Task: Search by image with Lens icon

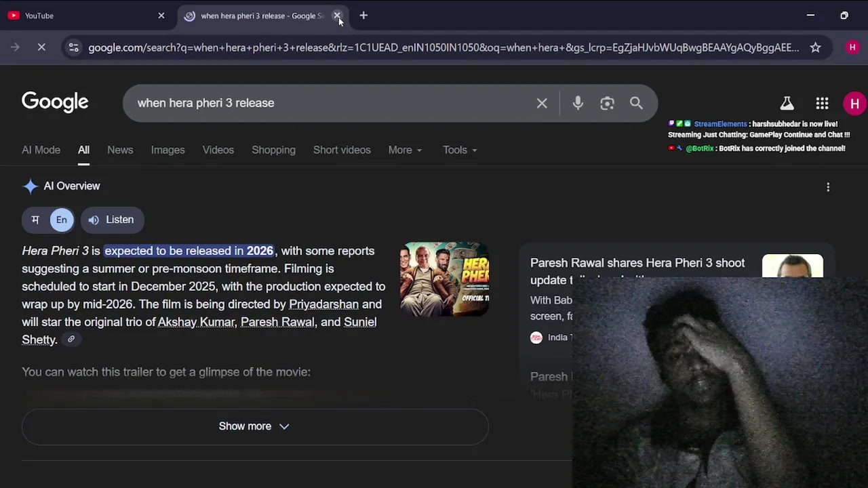Action: 607,103
